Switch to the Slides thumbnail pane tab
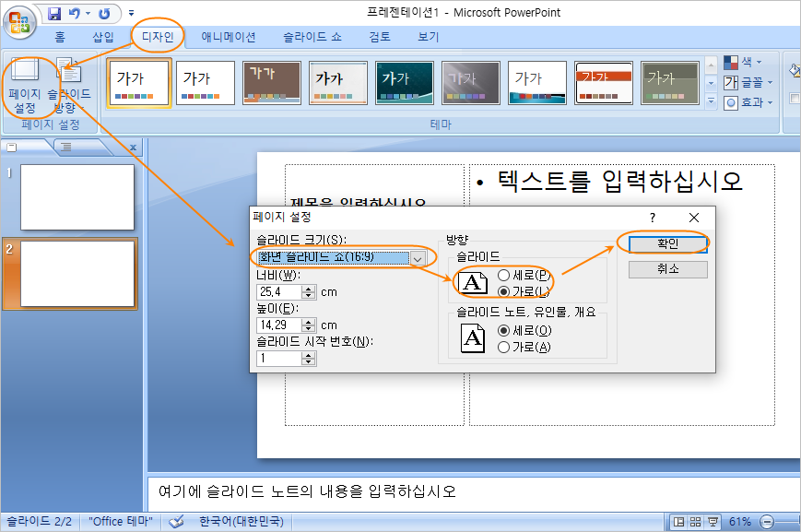Screen dimensions: 801x532 tap(11, 148)
